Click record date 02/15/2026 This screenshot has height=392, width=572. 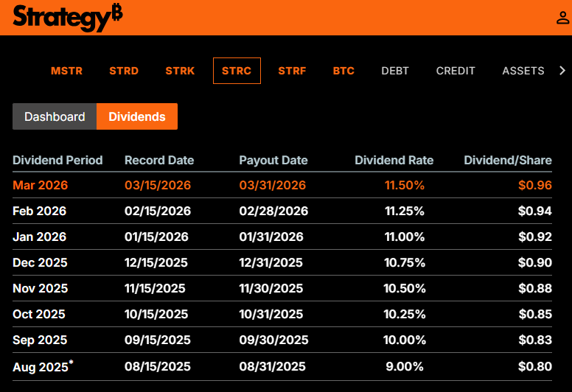click(x=158, y=211)
